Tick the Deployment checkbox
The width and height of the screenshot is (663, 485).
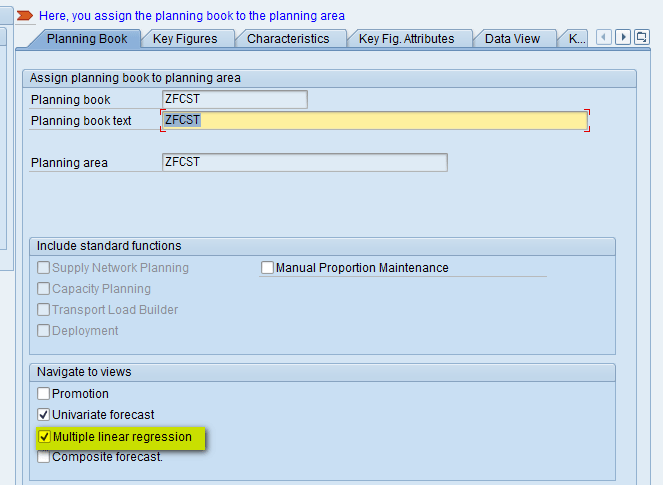pos(43,331)
